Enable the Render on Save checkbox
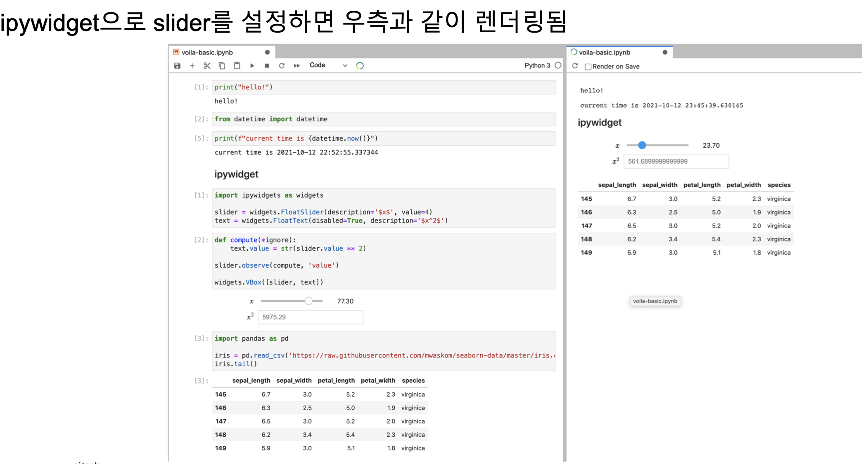Image resolution: width=868 pixels, height=464 pixels. 588,66
